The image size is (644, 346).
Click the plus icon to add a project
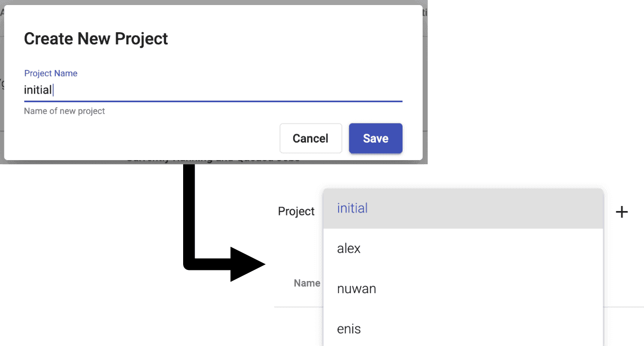tap(622, 212)
